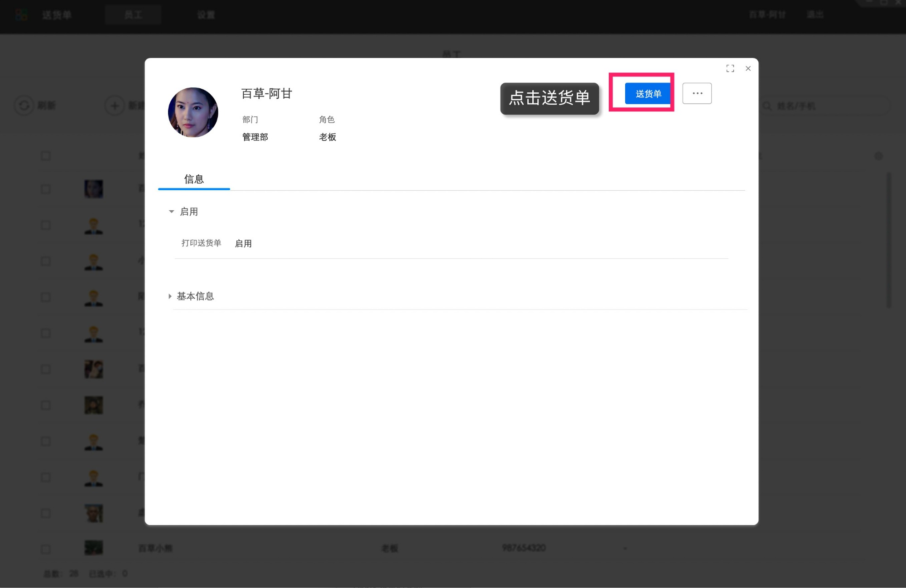Click the 打印送货单 启用 value
Viewport: 906px width, 588px height.
243,244
